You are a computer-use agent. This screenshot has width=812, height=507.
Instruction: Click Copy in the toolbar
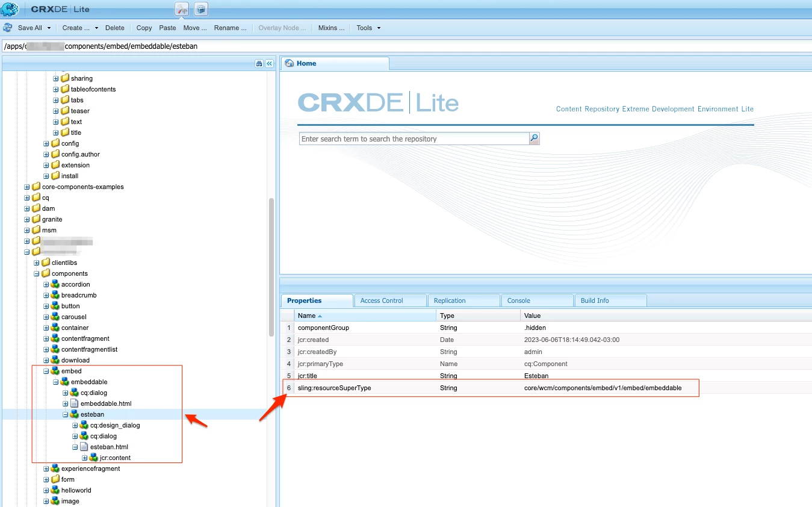click(144, 28)
